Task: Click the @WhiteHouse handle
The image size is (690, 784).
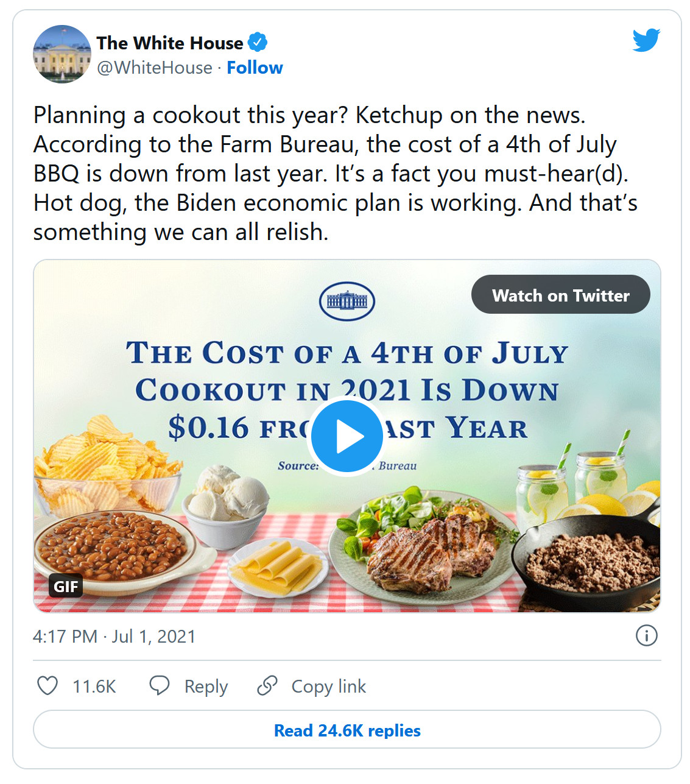Action: [x=155, y=68]
